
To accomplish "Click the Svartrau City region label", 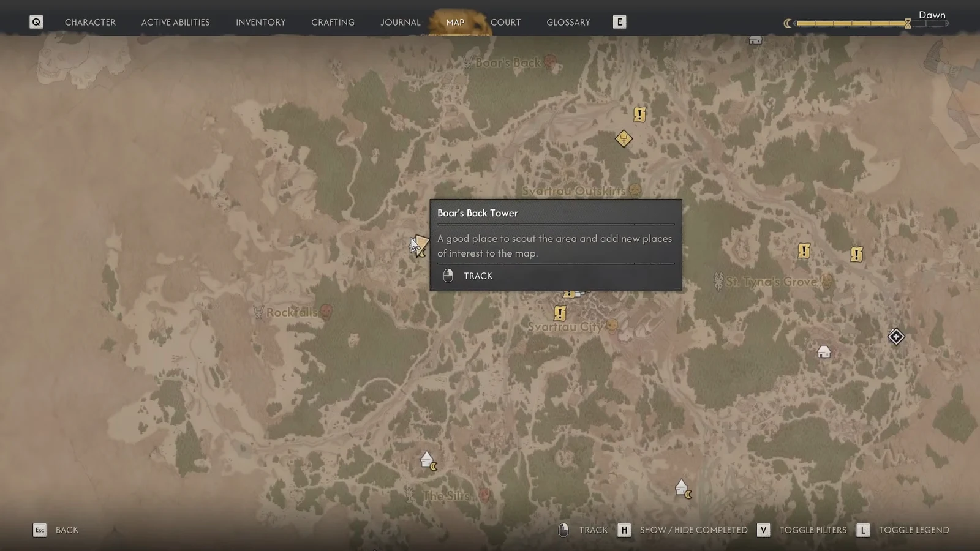I will pos(565,327).
